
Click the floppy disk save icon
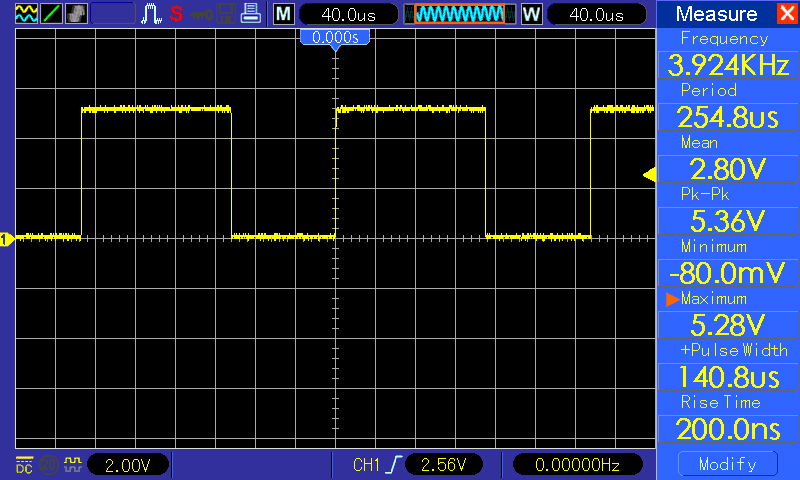(226, 14)
